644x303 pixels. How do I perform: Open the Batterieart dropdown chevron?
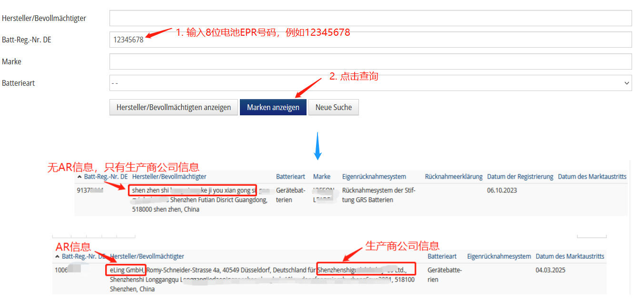coord(626,83)
